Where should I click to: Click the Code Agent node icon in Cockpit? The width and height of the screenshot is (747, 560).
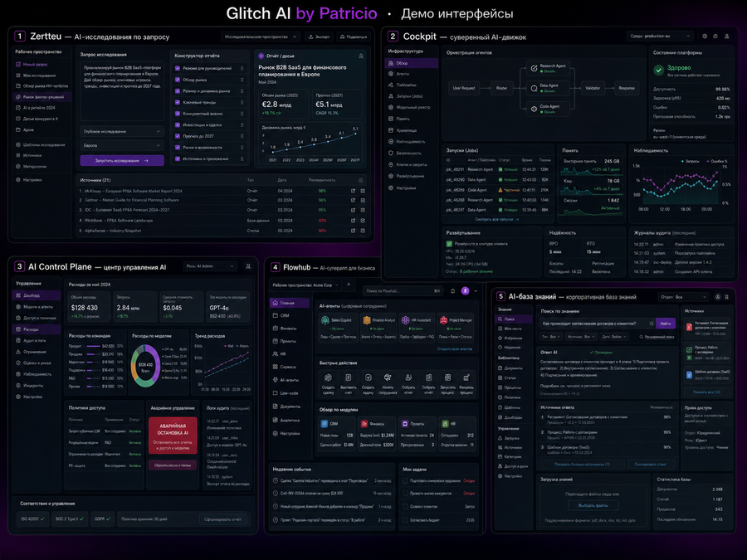pyautogui.click(x=534, y=109)
